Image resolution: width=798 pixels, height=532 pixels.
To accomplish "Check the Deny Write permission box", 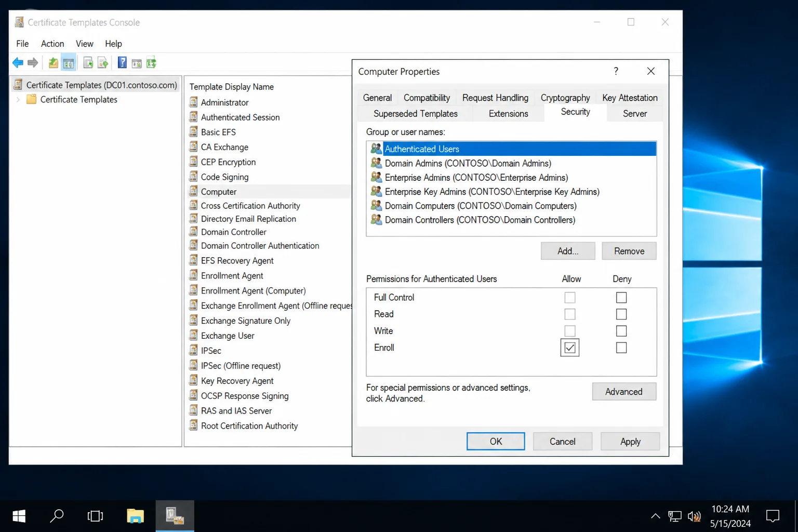I will (621, 331).
